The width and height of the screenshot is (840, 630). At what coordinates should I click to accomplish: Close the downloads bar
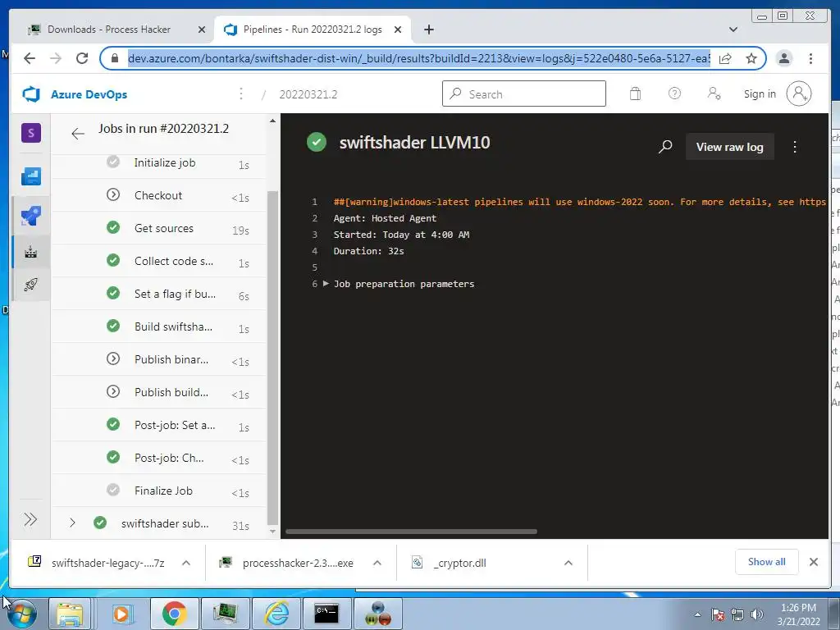[813, 562]
